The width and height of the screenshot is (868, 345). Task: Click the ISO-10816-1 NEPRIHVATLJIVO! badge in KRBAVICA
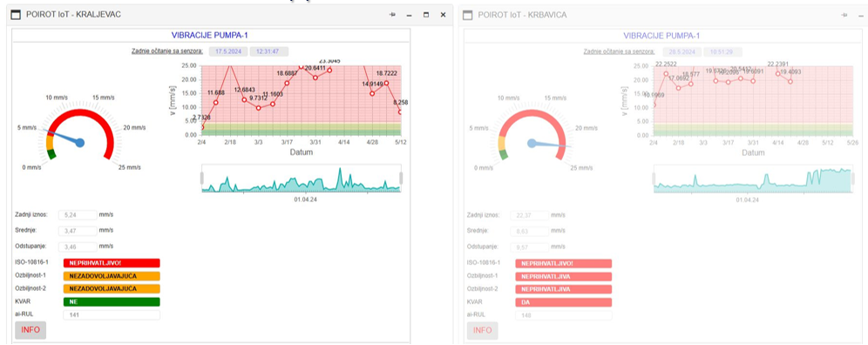[564, 264]
